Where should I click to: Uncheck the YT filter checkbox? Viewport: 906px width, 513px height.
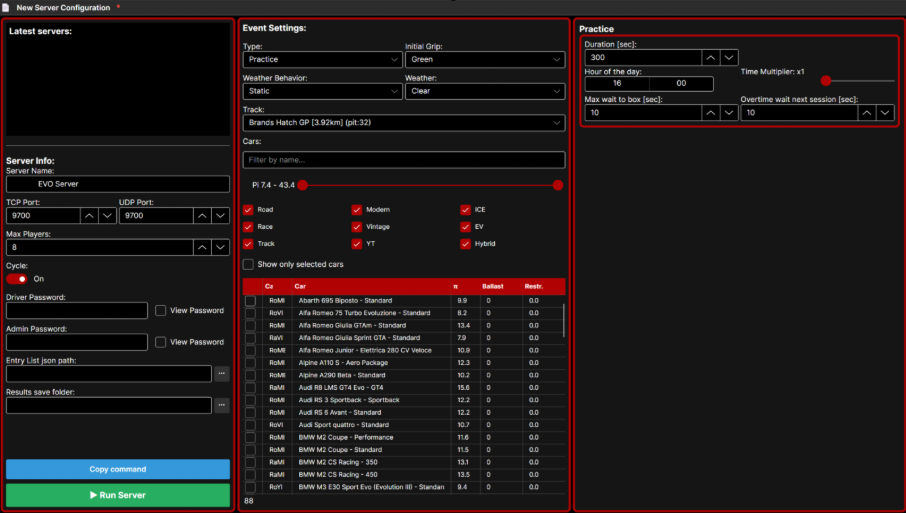coord(357,244)
